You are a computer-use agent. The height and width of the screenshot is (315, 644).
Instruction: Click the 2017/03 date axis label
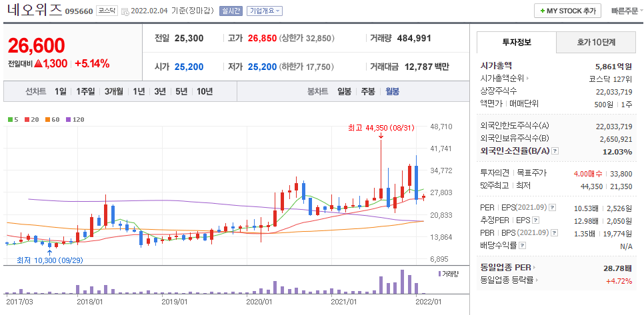click(x=20, y=301)
